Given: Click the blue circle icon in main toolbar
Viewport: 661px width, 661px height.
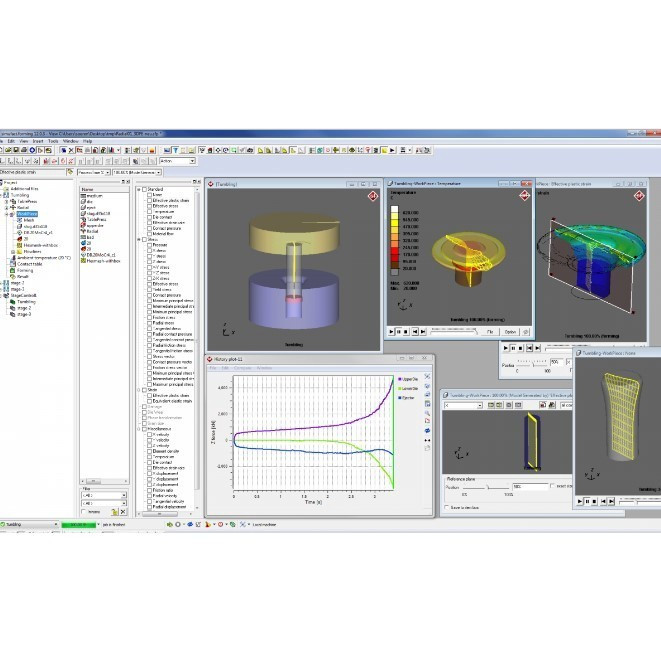Looking at the screenshot, I should pos(32,150).
